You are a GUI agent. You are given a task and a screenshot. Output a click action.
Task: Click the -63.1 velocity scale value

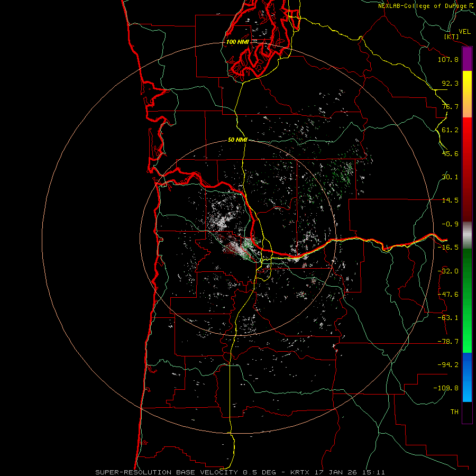coord(448,318)
